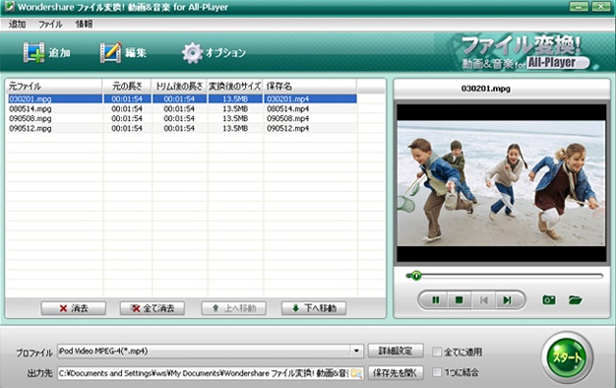Expand the プロファイル dropdown arrow

pyautogui.click(x=356, y=351)
